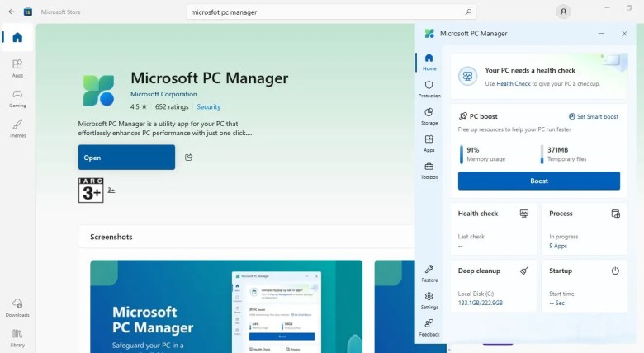Screen dimensions: 644x353
Task: Click the search box in Microsoft Store
Action: pyautogui.click(x=331, y=12)
